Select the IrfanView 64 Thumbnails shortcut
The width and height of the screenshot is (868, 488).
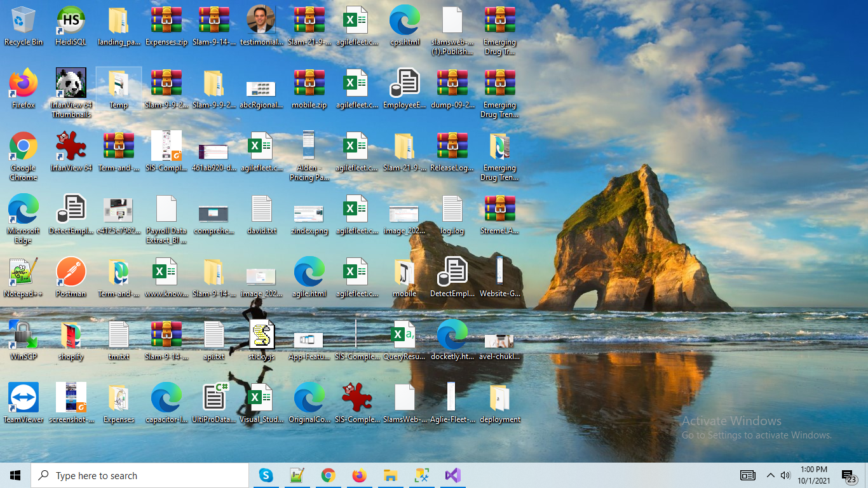pyautogui.click(x=71, y=83)
